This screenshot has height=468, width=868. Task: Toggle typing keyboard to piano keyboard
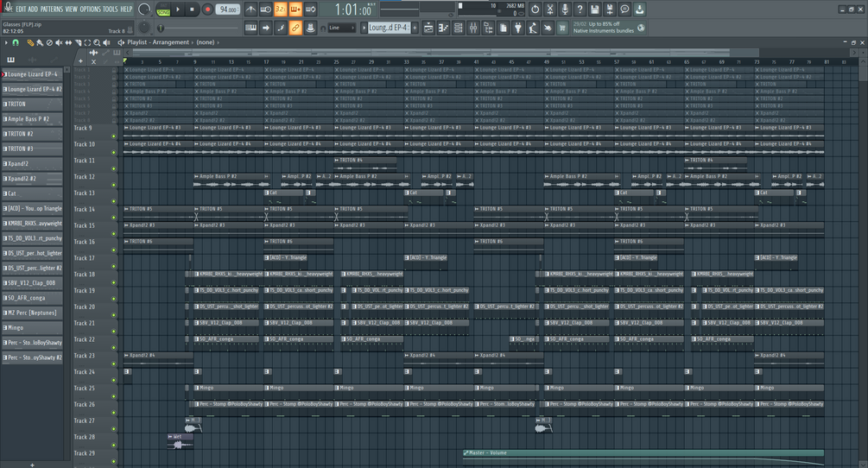coord(250,28)
